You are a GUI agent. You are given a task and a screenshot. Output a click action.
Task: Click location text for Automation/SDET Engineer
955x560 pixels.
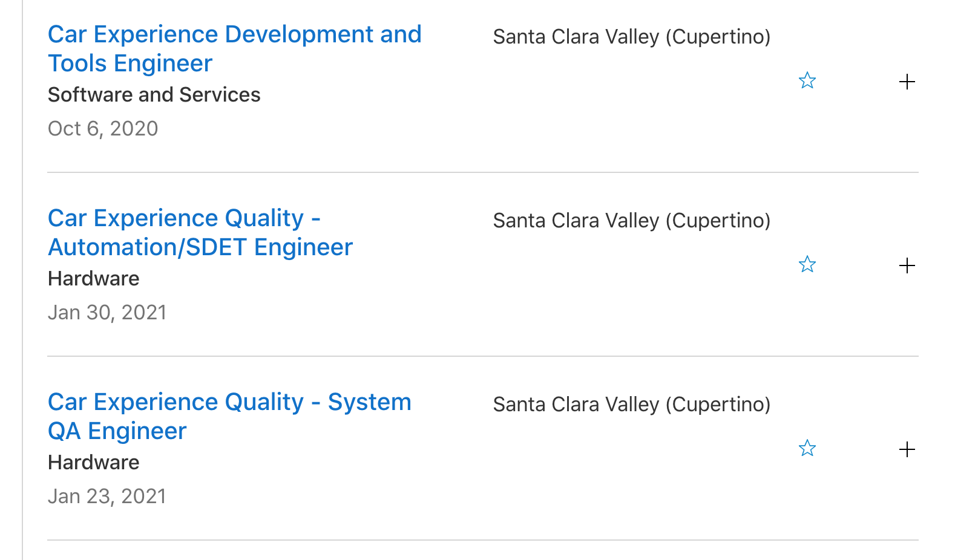pyautogui.click(x=631, y=221)
